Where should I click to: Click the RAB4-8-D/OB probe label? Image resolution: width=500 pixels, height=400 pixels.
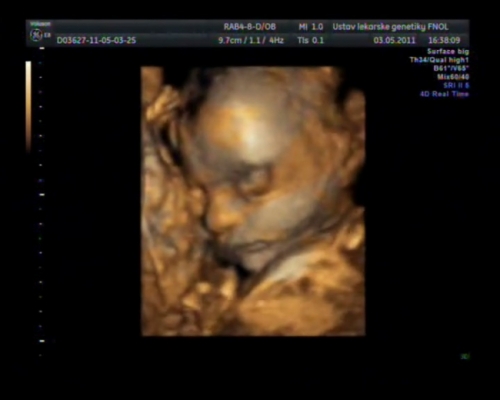pyautogui.click(x=250, y=27)
